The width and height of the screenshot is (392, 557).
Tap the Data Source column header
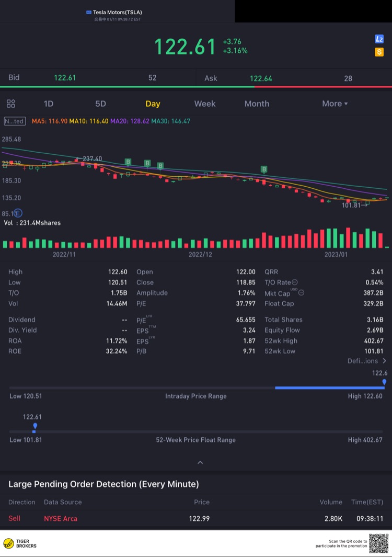(x=63, y=502)
